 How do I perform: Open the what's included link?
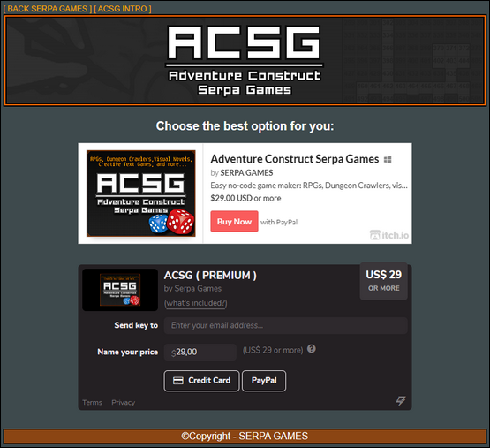[196, 303]
